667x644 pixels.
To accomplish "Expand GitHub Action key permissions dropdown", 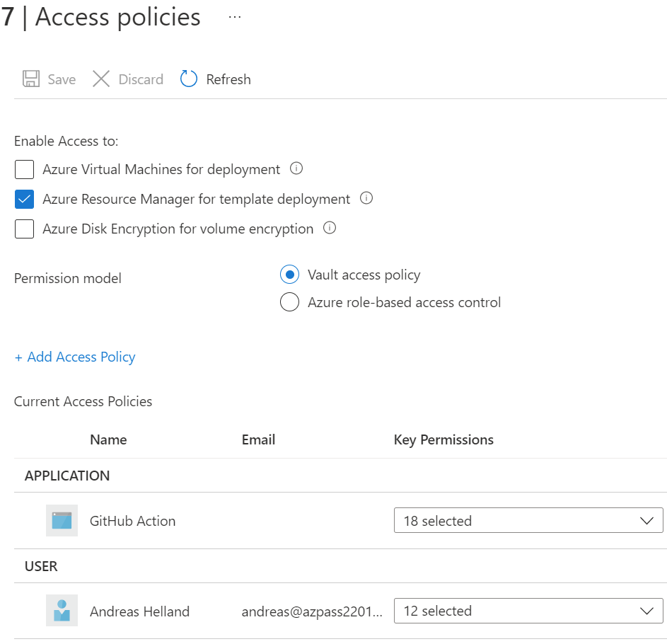I will 528,521.
